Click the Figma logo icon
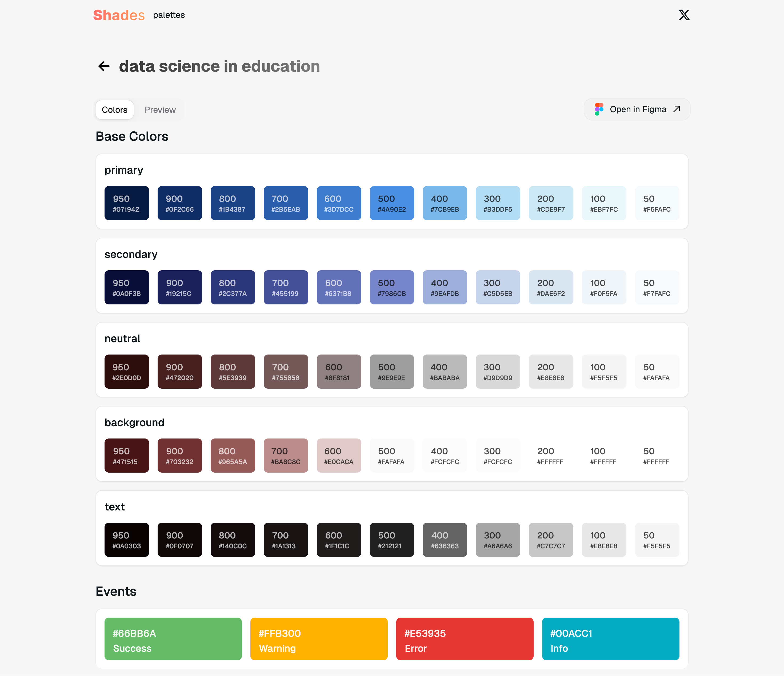This screenshot has height=676, width=784. (x=599, y=109)
